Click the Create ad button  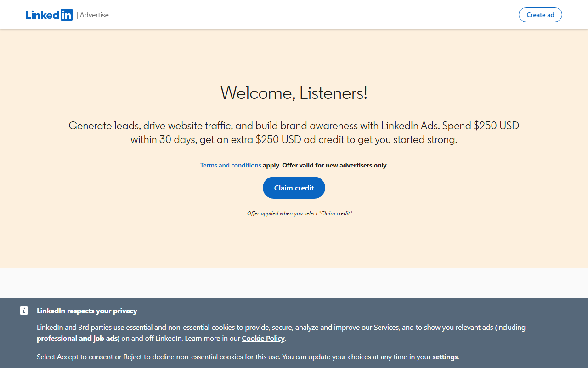coord(540,15)
